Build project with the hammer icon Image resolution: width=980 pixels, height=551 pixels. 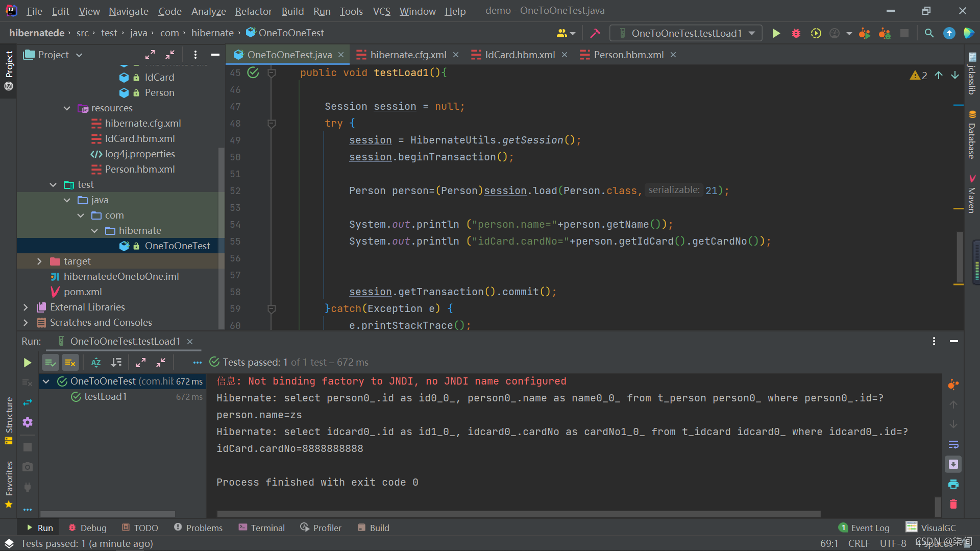click(x=595, y=33)
